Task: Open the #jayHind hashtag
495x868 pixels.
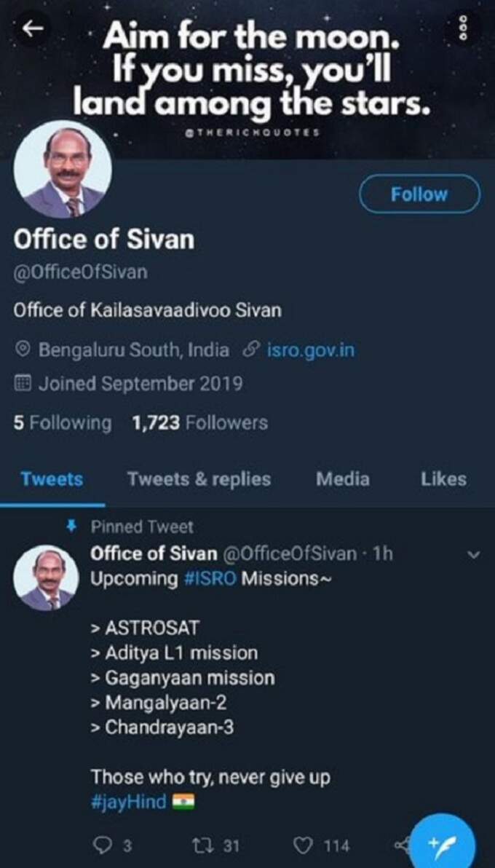Action: pos(128,802)
